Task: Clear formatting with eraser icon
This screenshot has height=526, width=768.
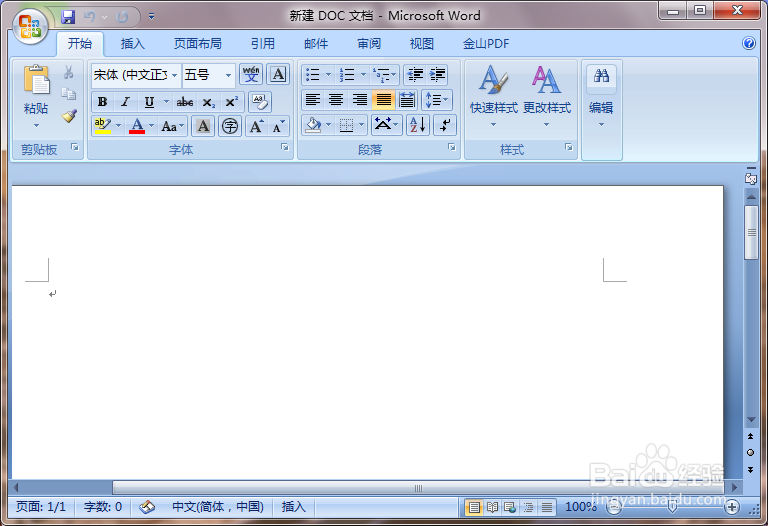Action: pyautogui.click(x=260, y=102)
